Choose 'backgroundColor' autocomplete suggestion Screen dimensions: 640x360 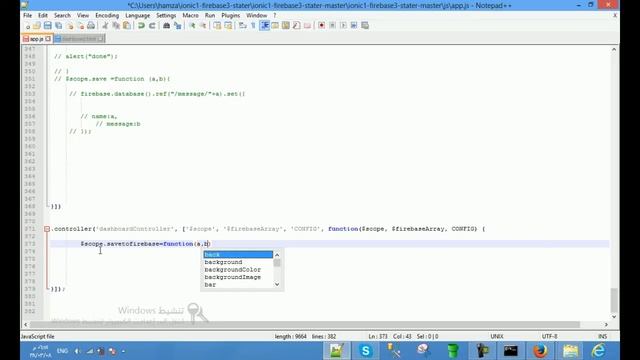(x=238, y=270)
